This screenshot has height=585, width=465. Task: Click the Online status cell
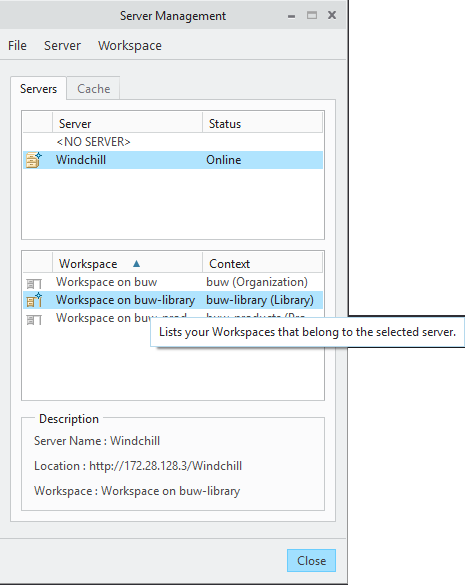pyautogui.click(x=224, y=160)
